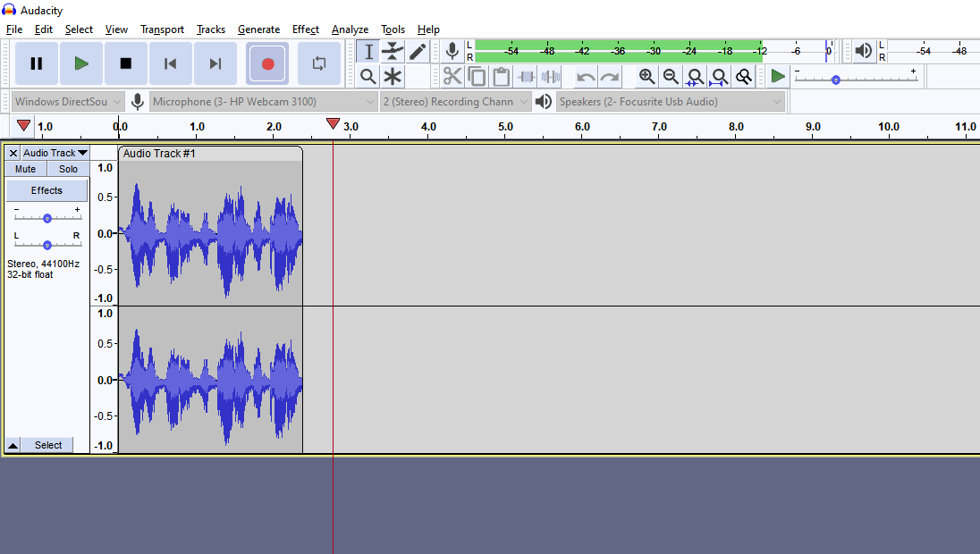
Task: Click the Cut scissors icon
Action: (452, 77)
